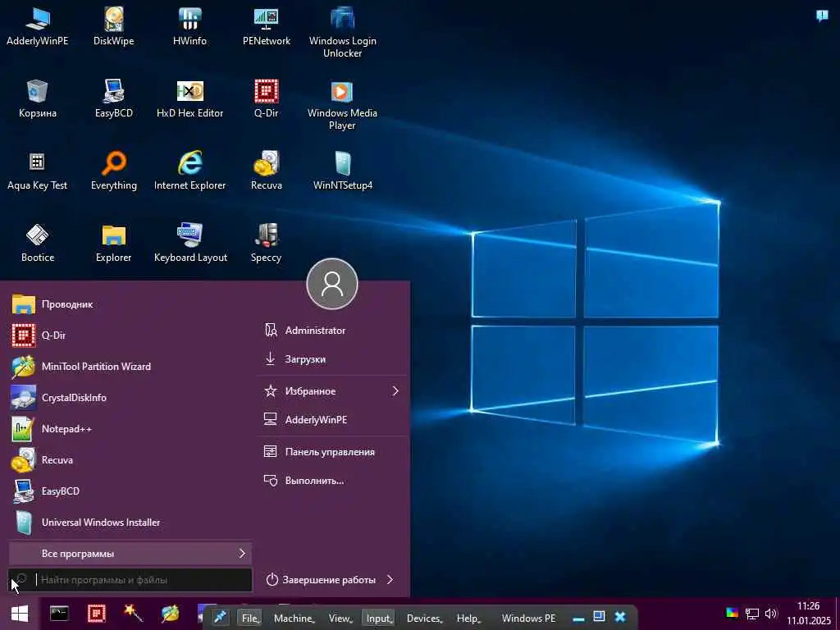This screenshot has height=630, width=840.
Task: Open the Administrator folder link
Action: click(x=333, y=331)
